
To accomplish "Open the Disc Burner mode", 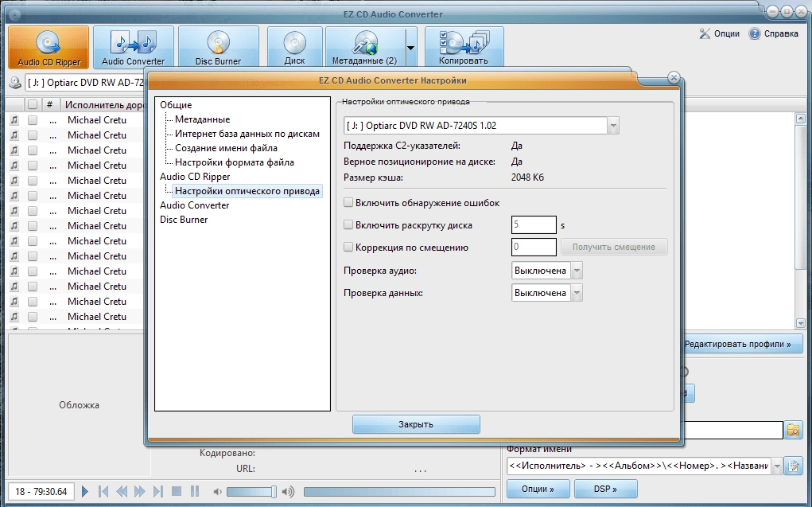I will point(218,48).
